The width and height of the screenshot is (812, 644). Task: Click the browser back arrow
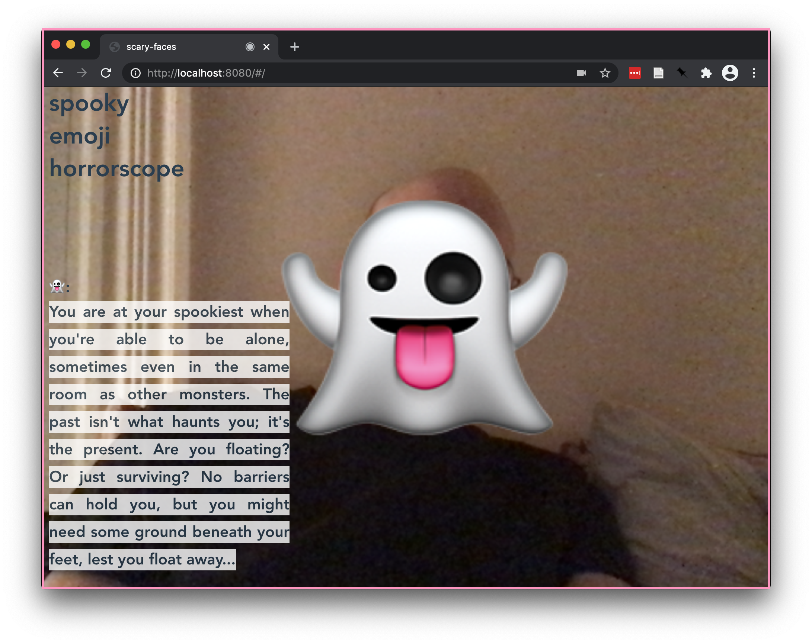pyautogui.click(x=58, y=73)
